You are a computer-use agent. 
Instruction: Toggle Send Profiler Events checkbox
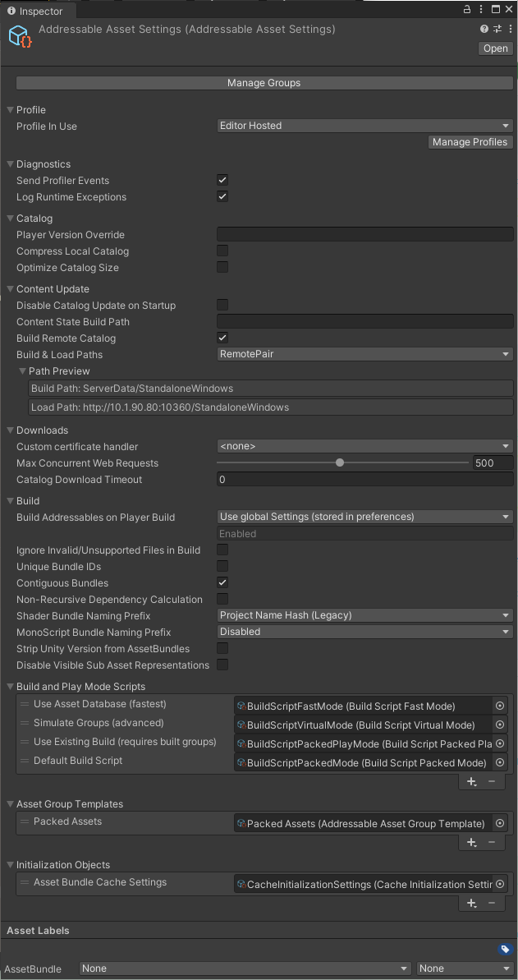[222, 180]
